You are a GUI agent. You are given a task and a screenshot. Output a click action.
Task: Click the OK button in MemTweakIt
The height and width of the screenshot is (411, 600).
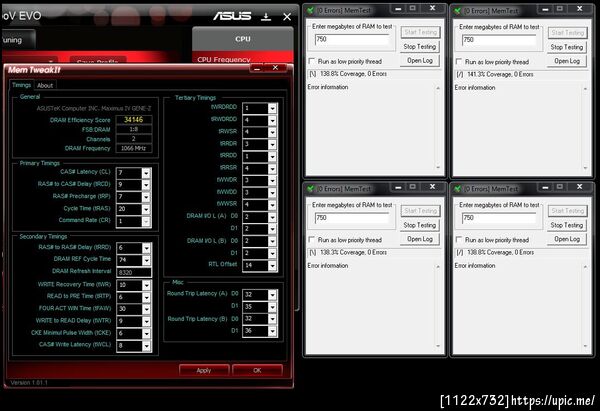click(257, 370)
